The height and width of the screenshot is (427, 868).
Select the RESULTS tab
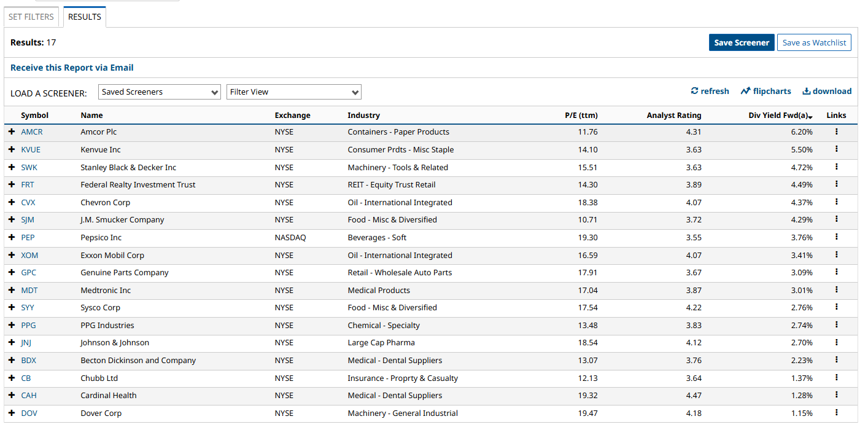[85, 17]
